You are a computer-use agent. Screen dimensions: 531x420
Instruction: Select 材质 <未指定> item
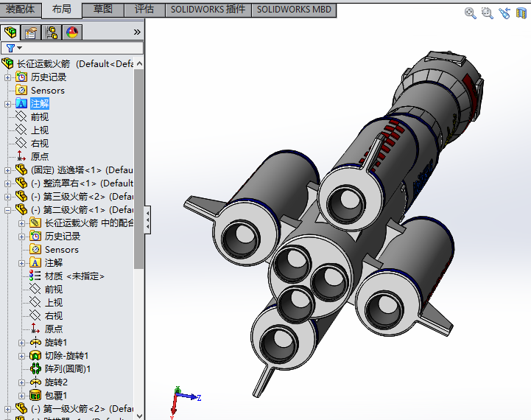pyautogui.click(x=74, y=276)
